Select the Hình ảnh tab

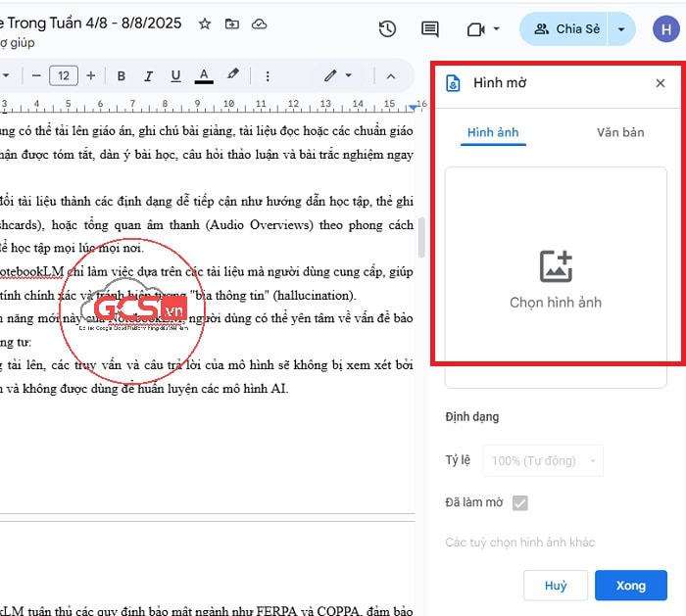493,132
